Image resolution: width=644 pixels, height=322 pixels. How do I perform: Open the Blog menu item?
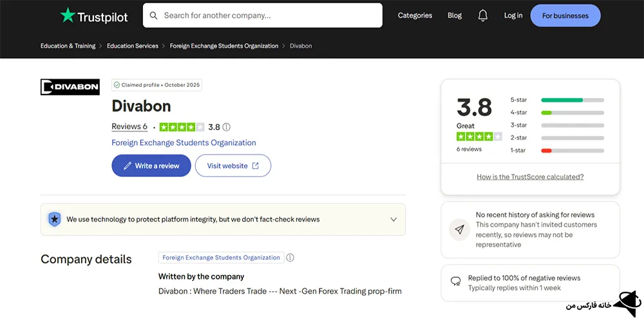tap(455, 15)
